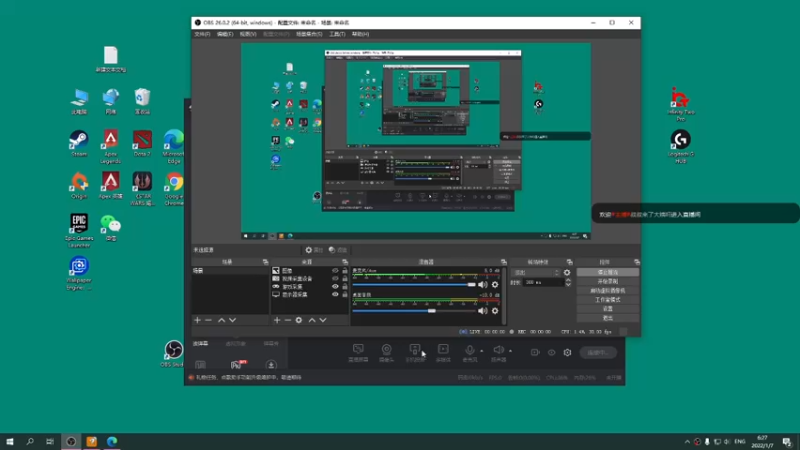Click the Exit button in Controls panel
This screenshot has width=800, height=450.
[608, 318]
